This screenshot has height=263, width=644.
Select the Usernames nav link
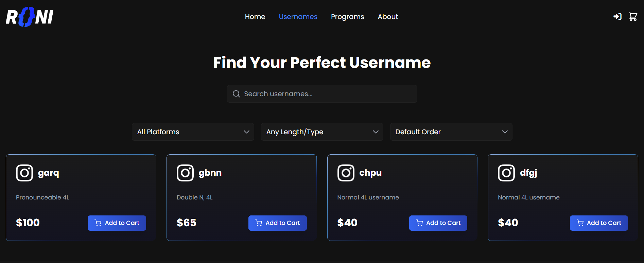298,17
